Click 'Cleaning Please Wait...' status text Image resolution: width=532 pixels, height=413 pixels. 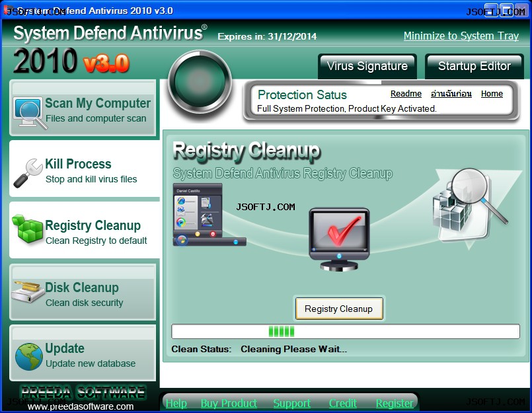point(294,349)
